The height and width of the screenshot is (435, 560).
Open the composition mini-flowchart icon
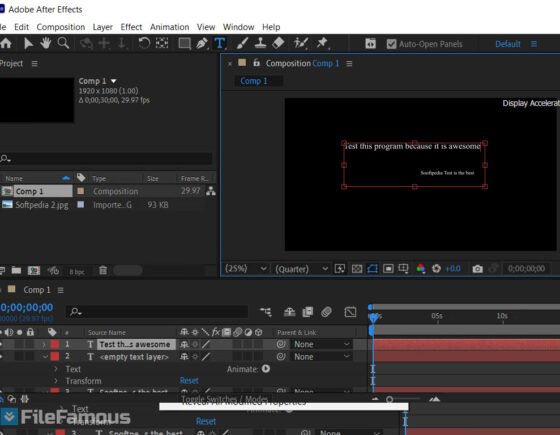coord(265,312)
